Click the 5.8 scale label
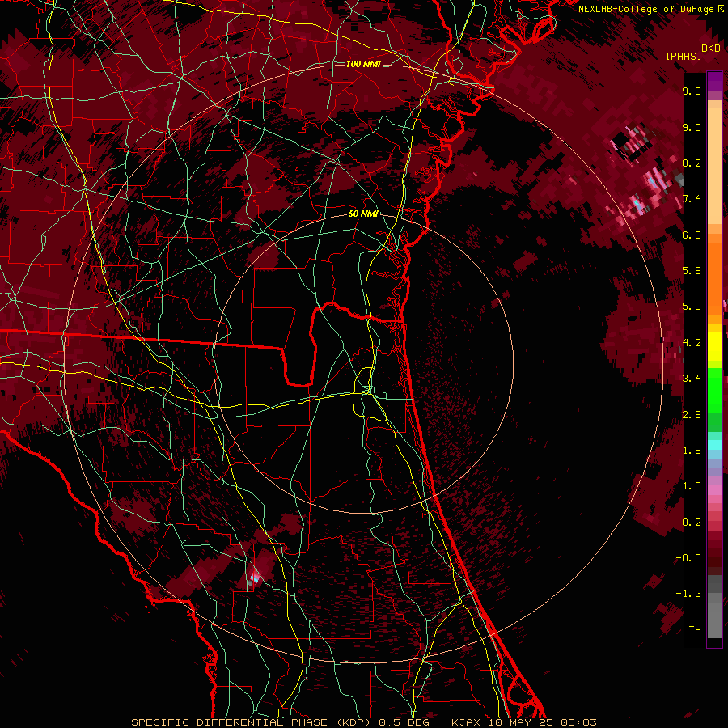 (692, 271)
